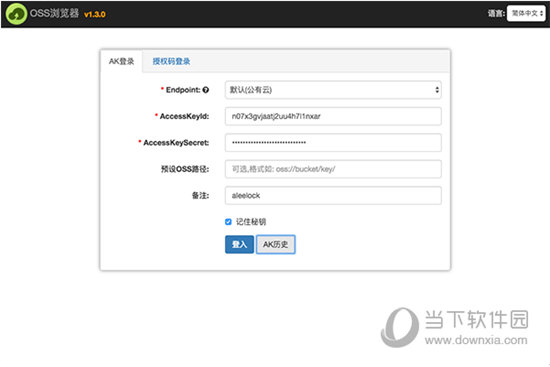Screen dimensions: 550x367
Task: Open the AK历史 button
Action: (x=276, y=244)
